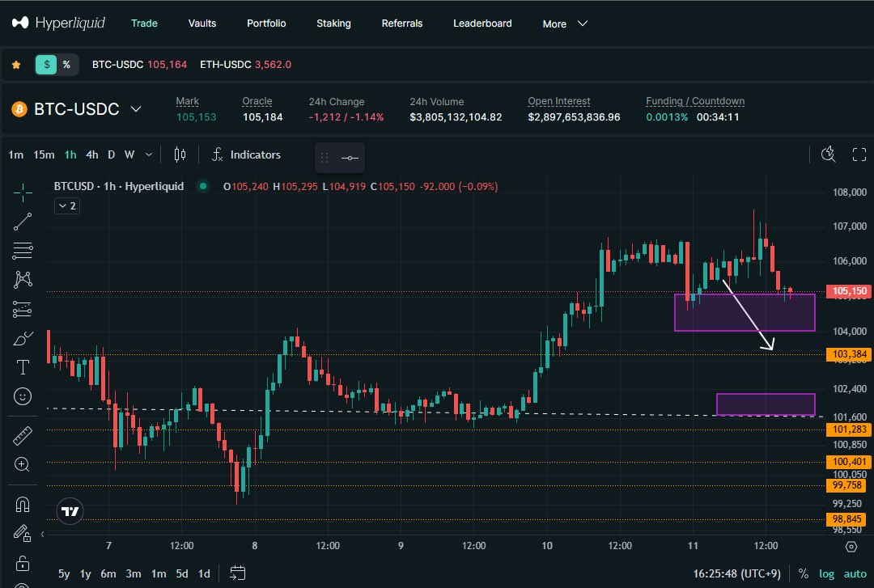Open the Indicators menu
Screen dimensions: 874x588
pyautogui.click(x=246, y=154)
